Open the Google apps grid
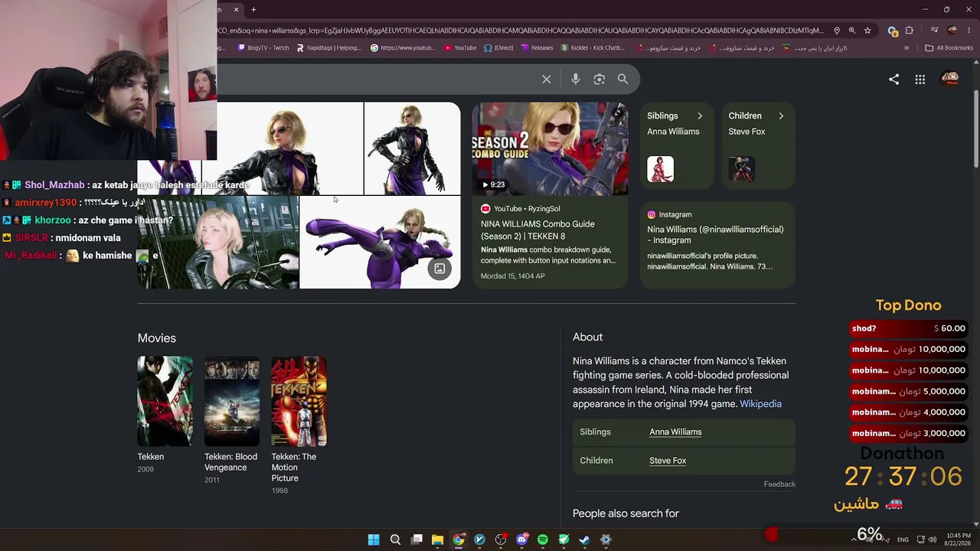 [x=920, y=79]
